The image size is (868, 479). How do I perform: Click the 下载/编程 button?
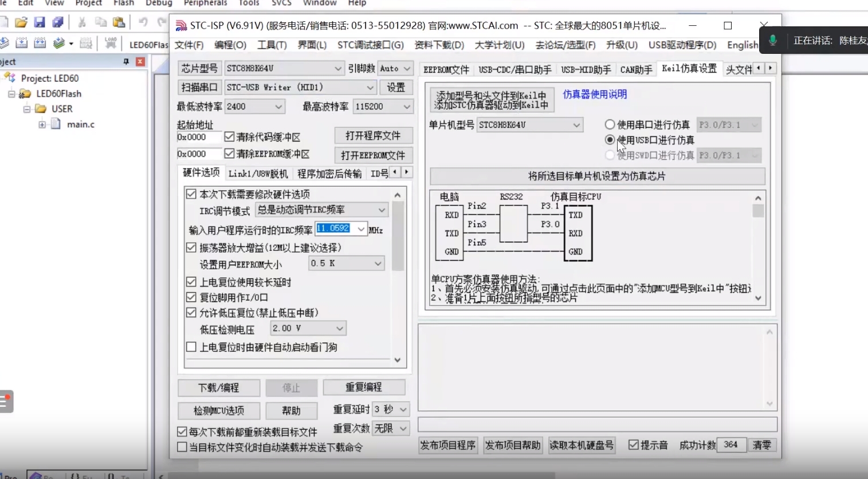[218, 388]
